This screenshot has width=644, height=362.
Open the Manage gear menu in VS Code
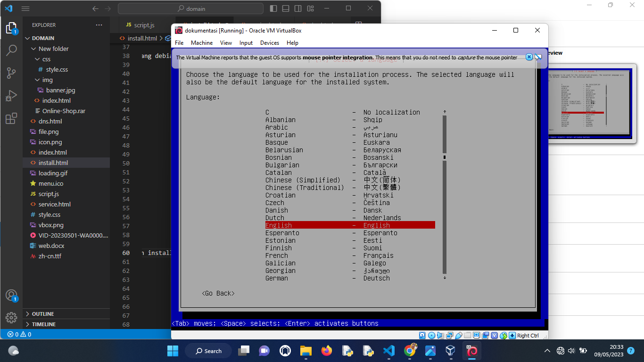coord(11,317)
